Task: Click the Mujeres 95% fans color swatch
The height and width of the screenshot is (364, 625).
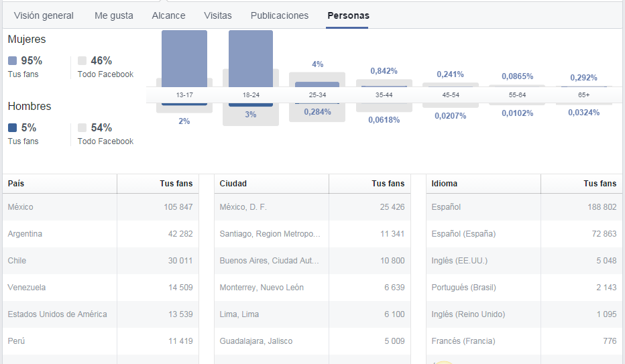Action: (x=12, y=60)
